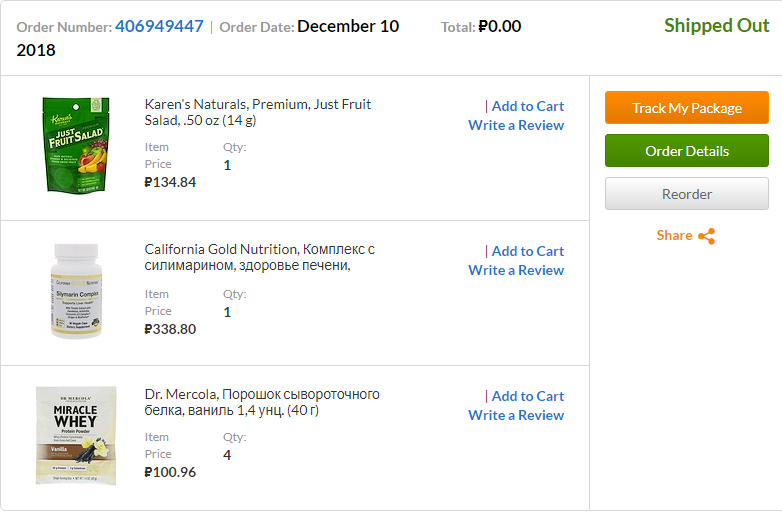Write a review for Dr. Mercola whey powder
The image size is (782, 515).
click(x=516, y=415)
